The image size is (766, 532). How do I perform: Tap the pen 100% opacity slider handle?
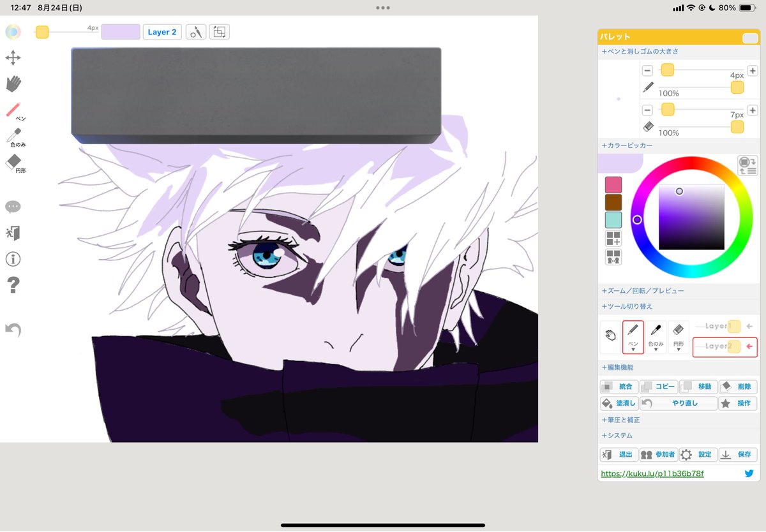[x=737, y=87]
